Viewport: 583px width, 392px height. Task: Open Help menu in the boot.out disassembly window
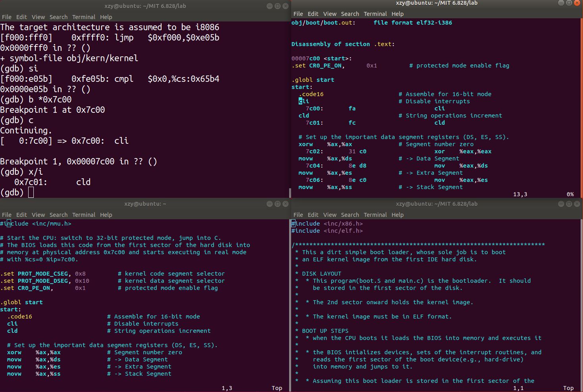click(398, 14)
